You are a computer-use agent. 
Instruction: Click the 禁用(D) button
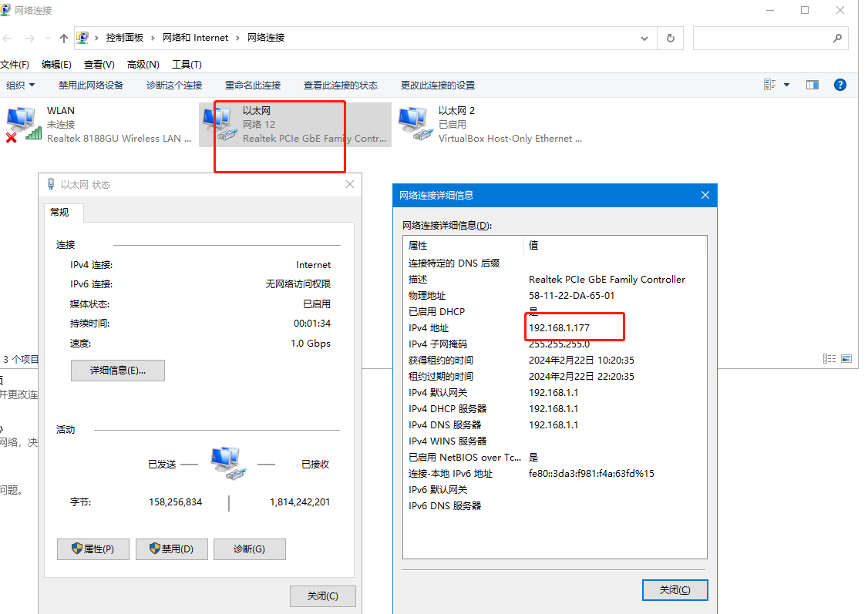tap(170, 549)
